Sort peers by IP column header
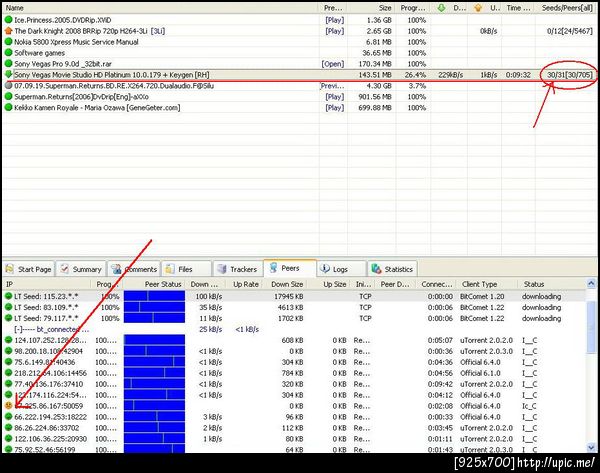600x473 pixels. click(47, 284)
